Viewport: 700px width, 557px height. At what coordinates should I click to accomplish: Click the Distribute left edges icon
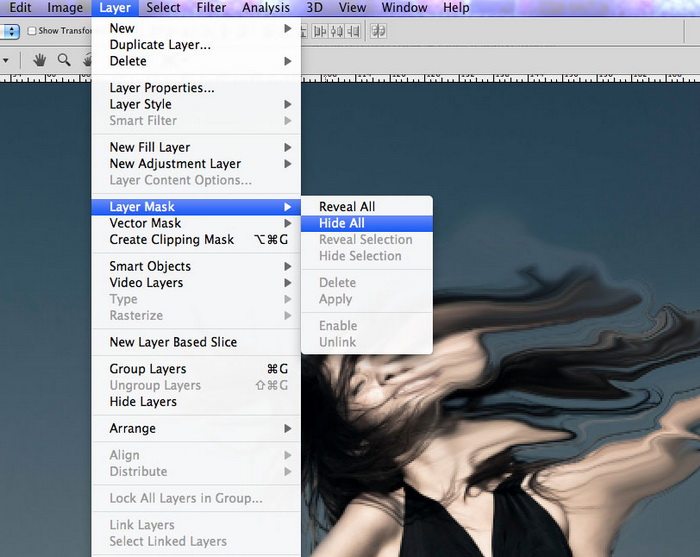point(320,31)
